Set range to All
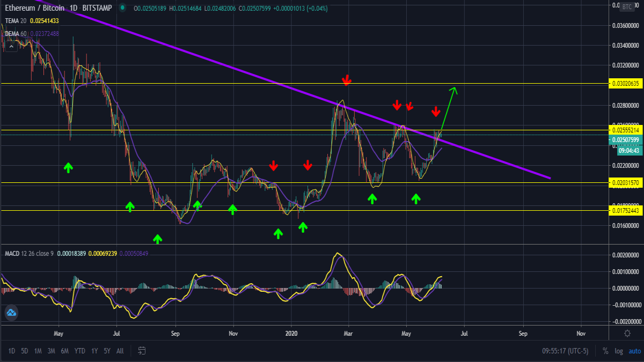The height and width of the screenshot is (362, 644). [120, 351]
